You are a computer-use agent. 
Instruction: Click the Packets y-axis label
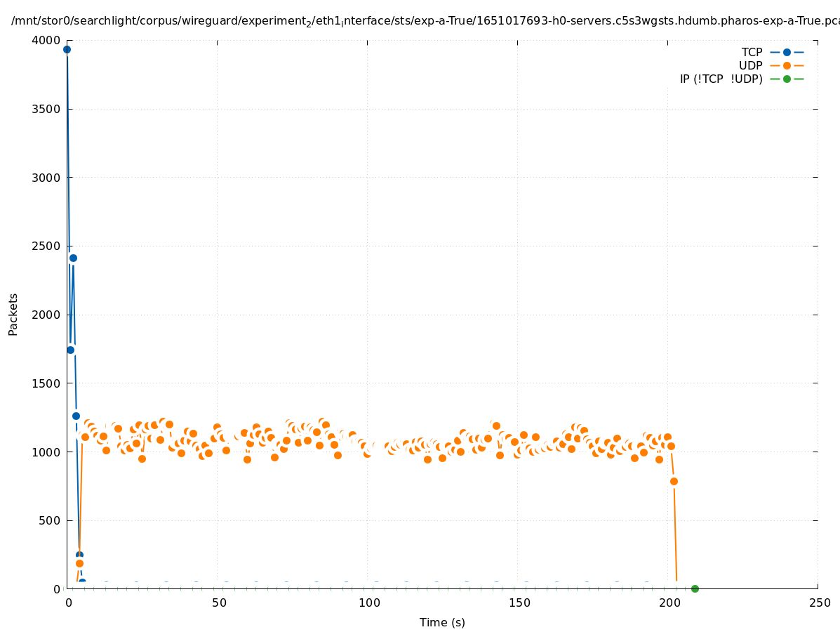click(x=13, y=314)
